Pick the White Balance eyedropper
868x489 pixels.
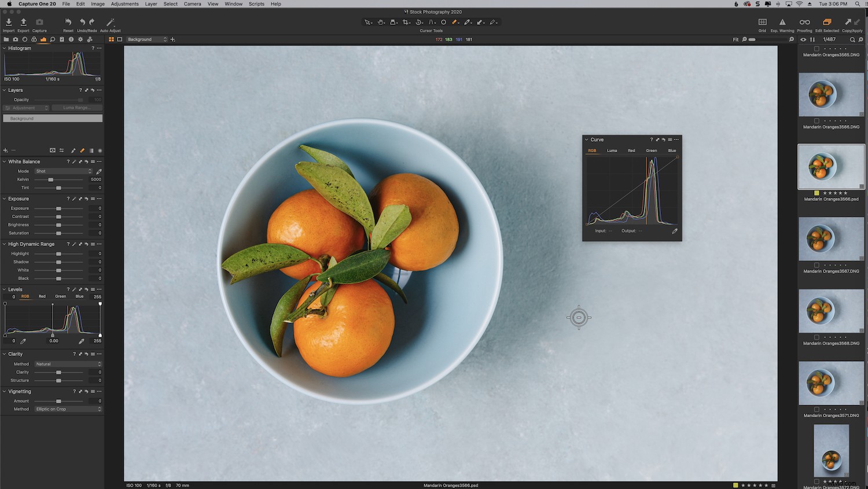pos(98,171)
